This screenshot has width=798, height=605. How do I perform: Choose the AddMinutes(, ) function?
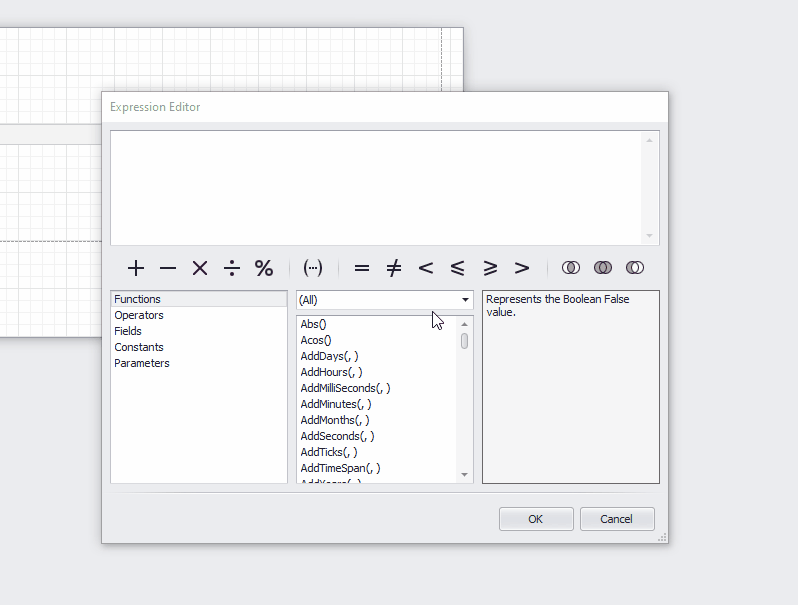point(377,405)
